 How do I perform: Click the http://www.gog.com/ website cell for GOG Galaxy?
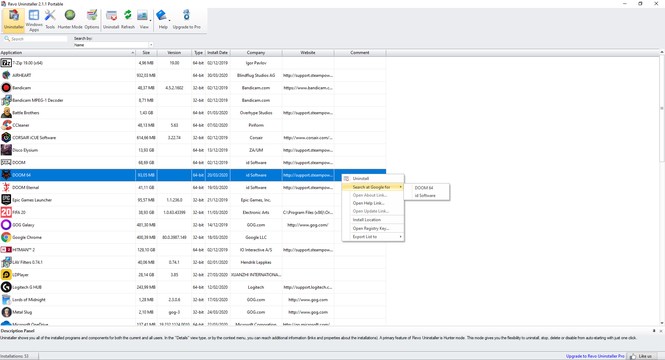[x=308, y=225]
